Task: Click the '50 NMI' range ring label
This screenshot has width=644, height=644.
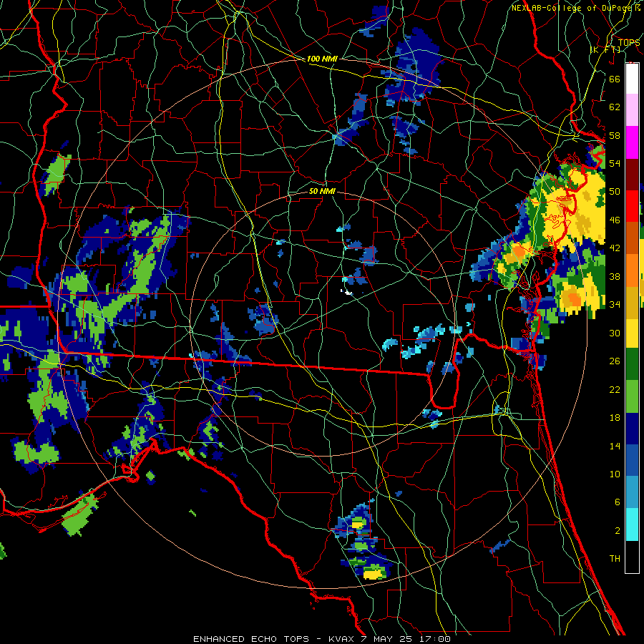Action: (x=322, y=191)
